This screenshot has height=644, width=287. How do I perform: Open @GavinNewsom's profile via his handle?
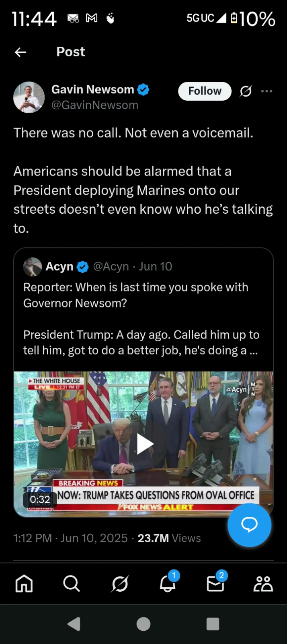coord(95,105)
